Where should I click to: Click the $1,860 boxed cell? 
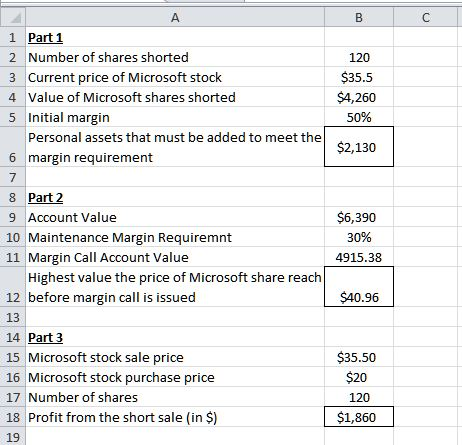(x=359, y=417)
